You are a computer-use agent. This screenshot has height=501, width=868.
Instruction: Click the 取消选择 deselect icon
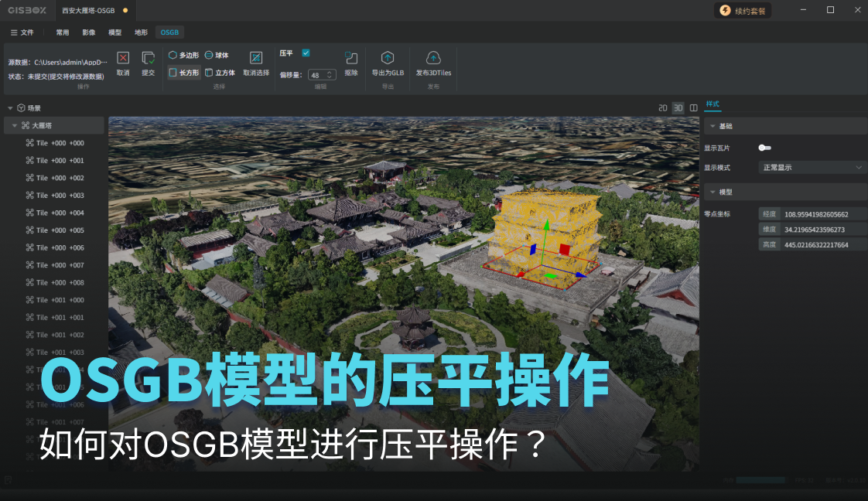(x=256, y=58)
